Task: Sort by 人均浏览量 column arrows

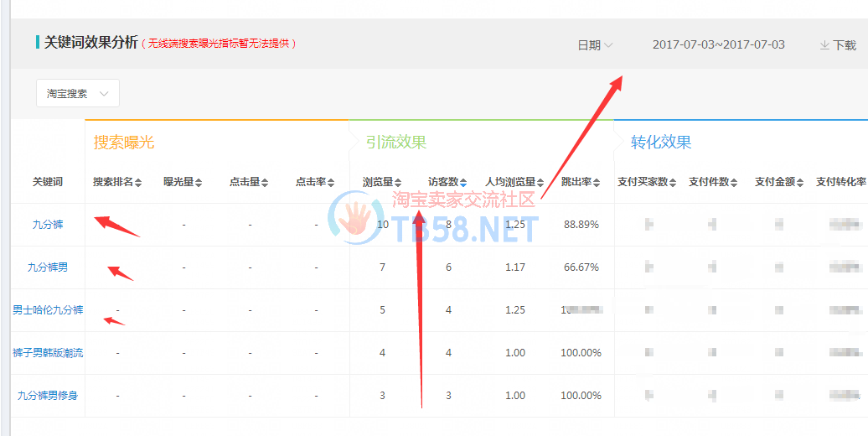Action: click(540, 182)
